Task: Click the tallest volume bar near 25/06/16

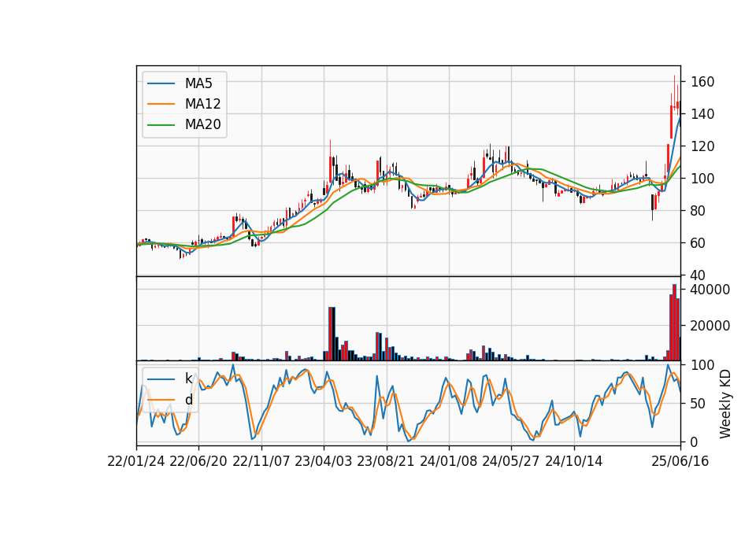Action: (675, 323)
